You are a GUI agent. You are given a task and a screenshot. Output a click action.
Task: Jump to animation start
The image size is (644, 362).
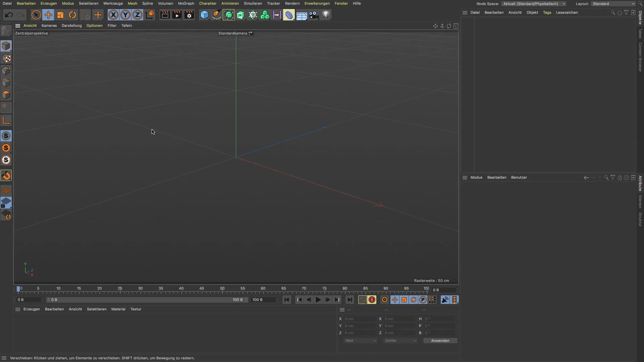pos(287,300)
